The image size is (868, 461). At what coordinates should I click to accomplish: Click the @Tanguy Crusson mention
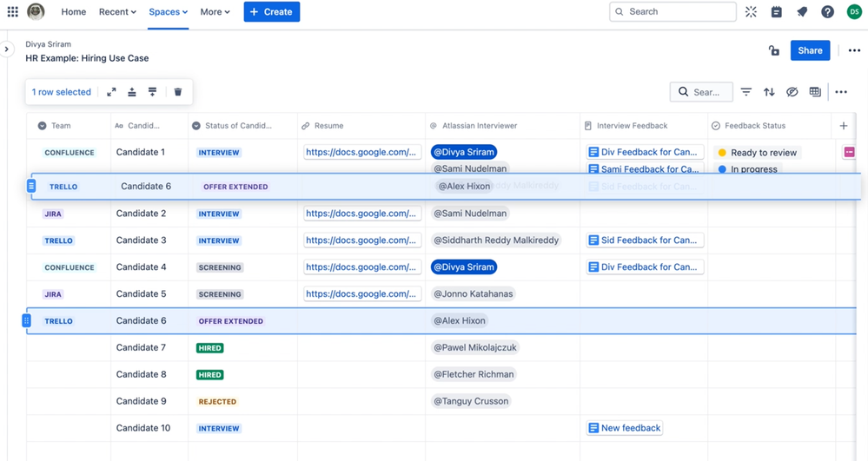(471, 401)
